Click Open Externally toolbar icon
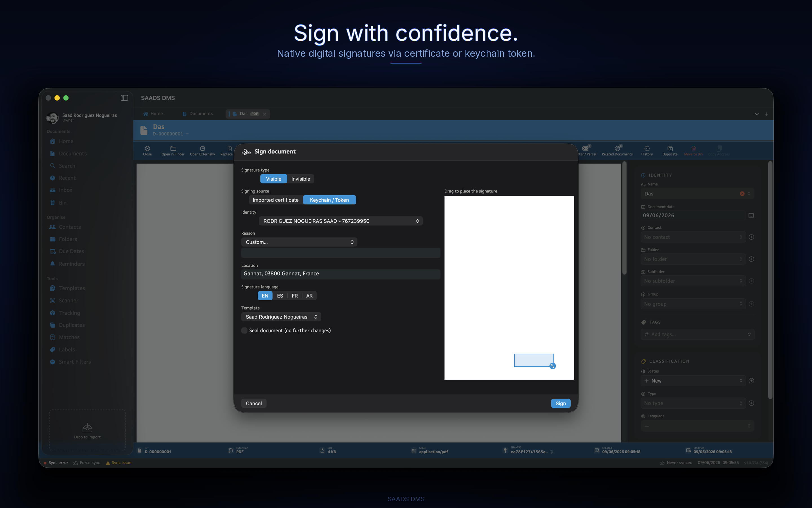The image size is (812, 508). pos(202,150)
